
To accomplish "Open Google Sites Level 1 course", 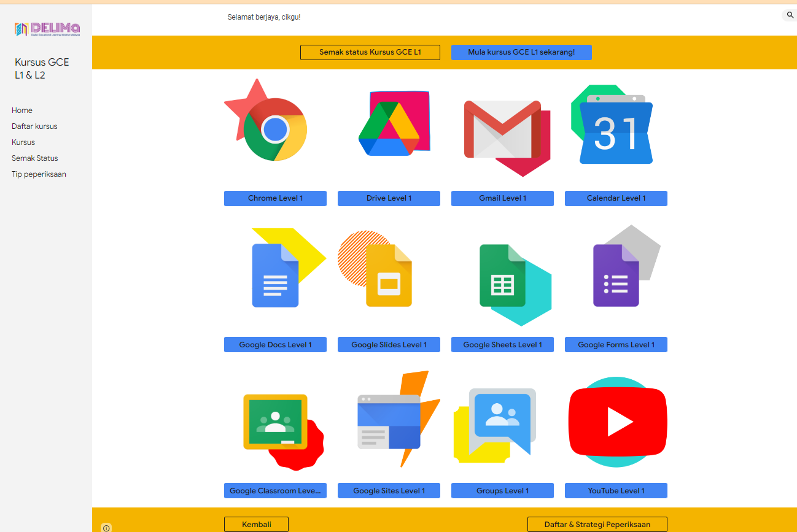I will pos(389,491).
